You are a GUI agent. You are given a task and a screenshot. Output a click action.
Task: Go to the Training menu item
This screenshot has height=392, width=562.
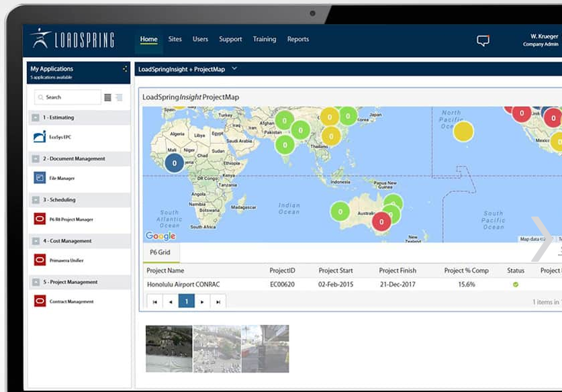coord(264,39)
